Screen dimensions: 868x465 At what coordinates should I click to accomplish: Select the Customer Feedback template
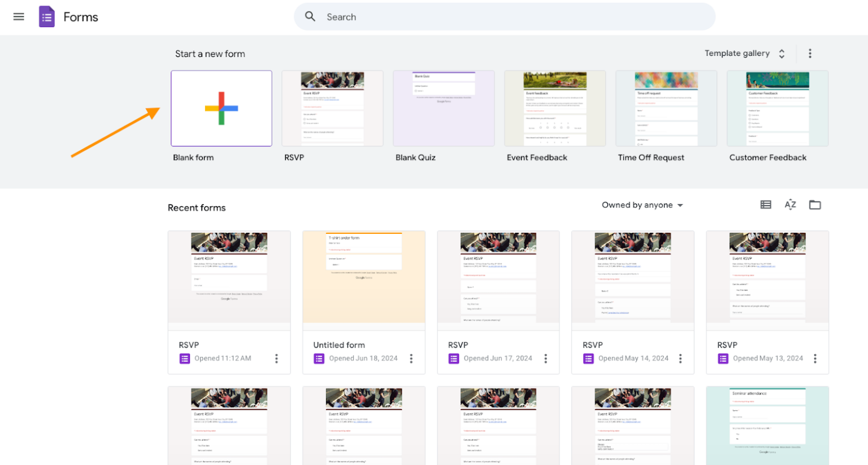click(778, 108)
